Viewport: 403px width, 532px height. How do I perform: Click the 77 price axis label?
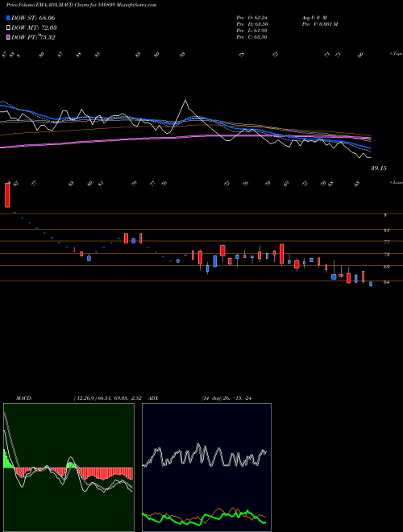(x=386, y=243)
